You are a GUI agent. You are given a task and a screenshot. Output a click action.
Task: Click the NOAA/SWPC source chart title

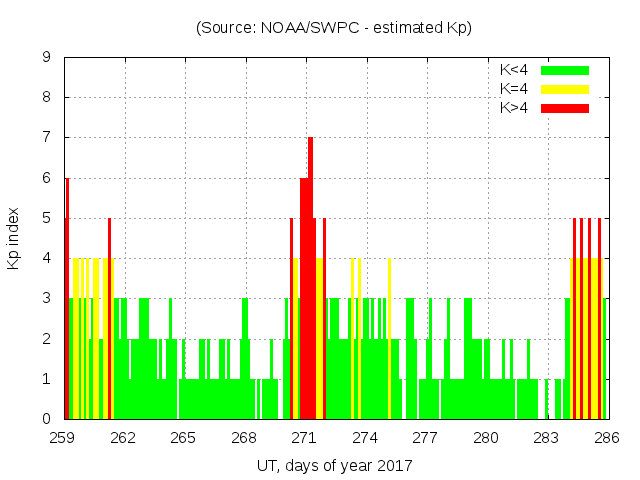(x=333, y=28)
